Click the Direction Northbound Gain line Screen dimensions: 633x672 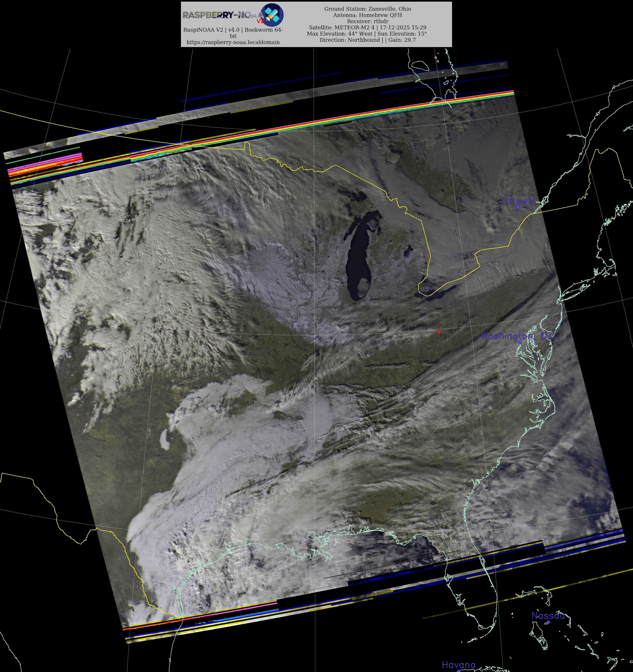[x=367, y=40]
